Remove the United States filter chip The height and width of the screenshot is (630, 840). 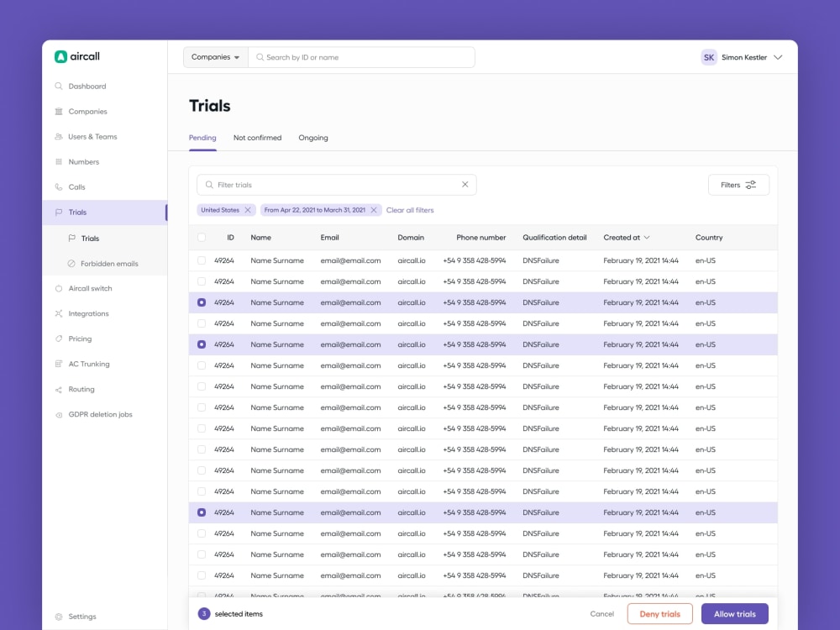tap(248, 210)
